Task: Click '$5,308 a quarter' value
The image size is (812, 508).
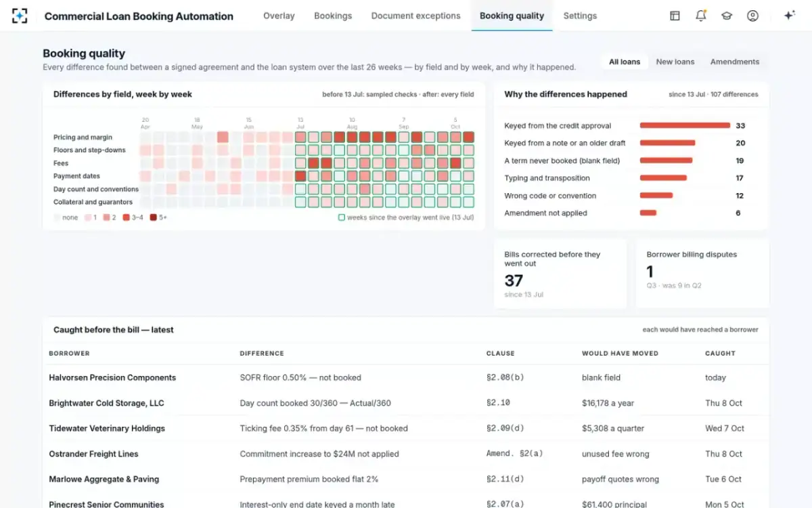Action: 613,428
